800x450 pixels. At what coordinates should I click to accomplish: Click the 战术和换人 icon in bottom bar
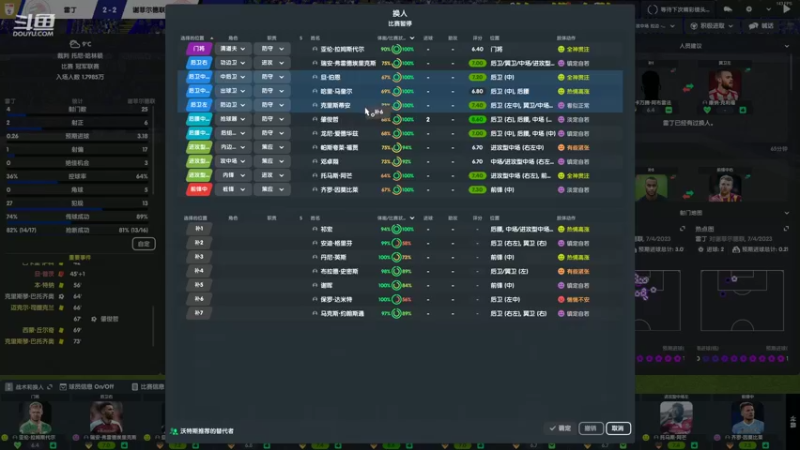(x=9, y=387)
